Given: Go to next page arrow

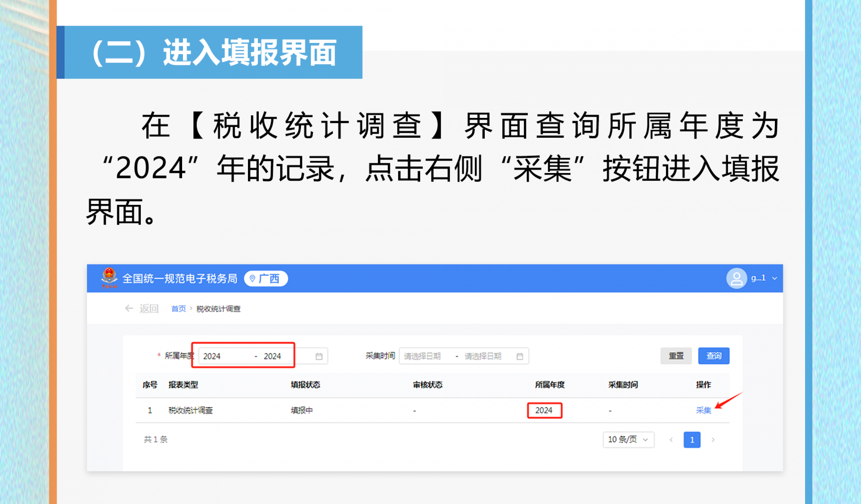Looking at the screenshot, I should [713, 440].
